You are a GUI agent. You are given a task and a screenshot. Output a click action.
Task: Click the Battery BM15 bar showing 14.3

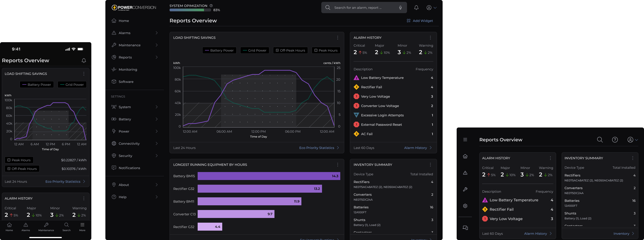click(x=269, y=176)
